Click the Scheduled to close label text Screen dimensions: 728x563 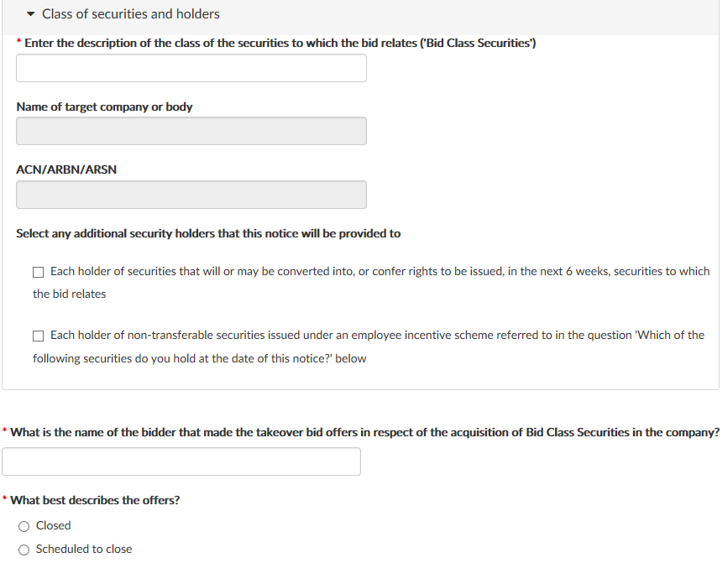point(84,549)
